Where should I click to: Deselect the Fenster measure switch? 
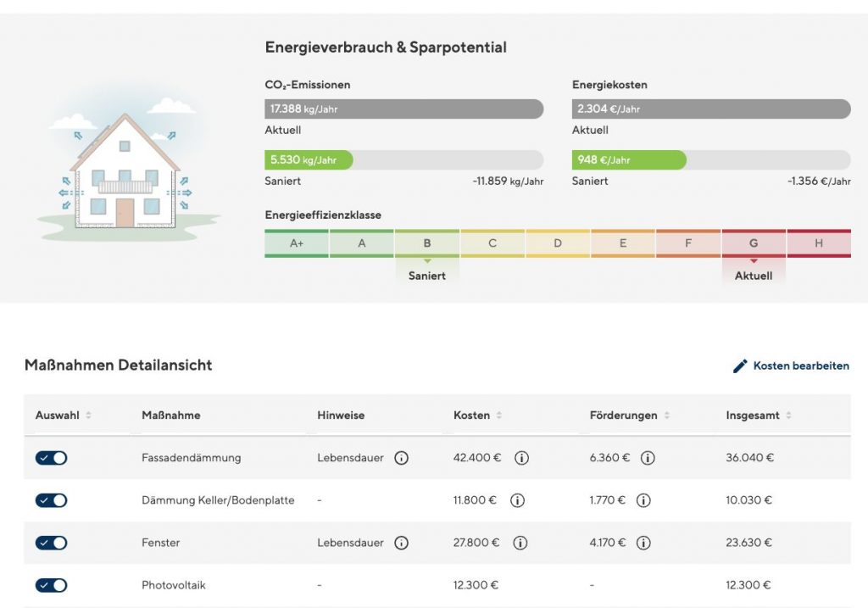tap(51, 542)
